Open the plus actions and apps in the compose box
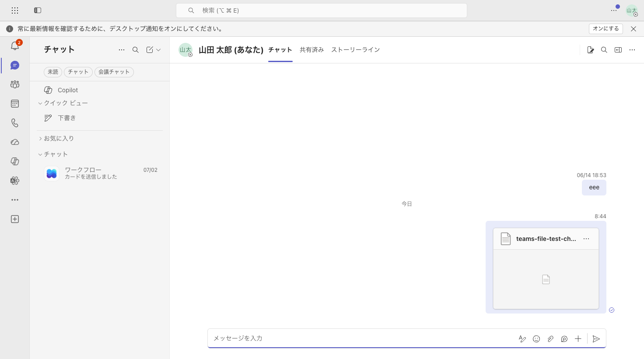 [578, 339]
